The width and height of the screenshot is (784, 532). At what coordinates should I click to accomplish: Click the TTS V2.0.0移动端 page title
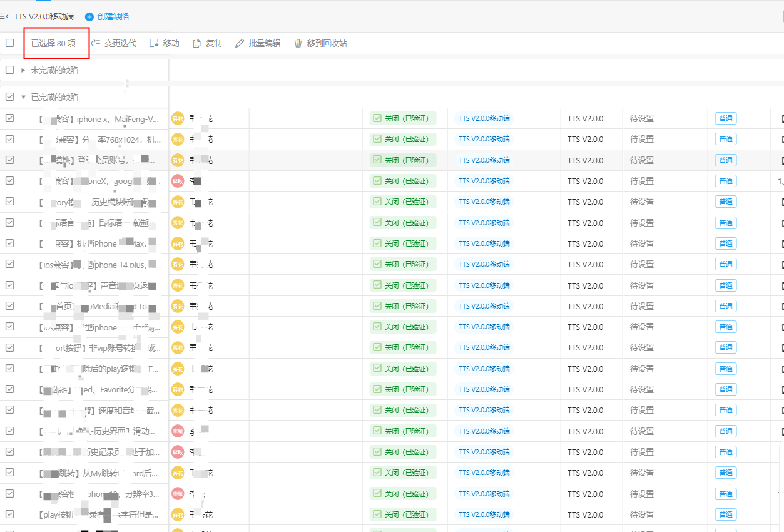pos(44,16)
